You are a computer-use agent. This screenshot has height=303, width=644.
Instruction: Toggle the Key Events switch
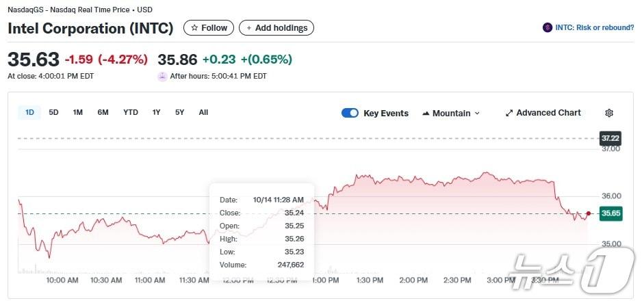click(350, 114)
